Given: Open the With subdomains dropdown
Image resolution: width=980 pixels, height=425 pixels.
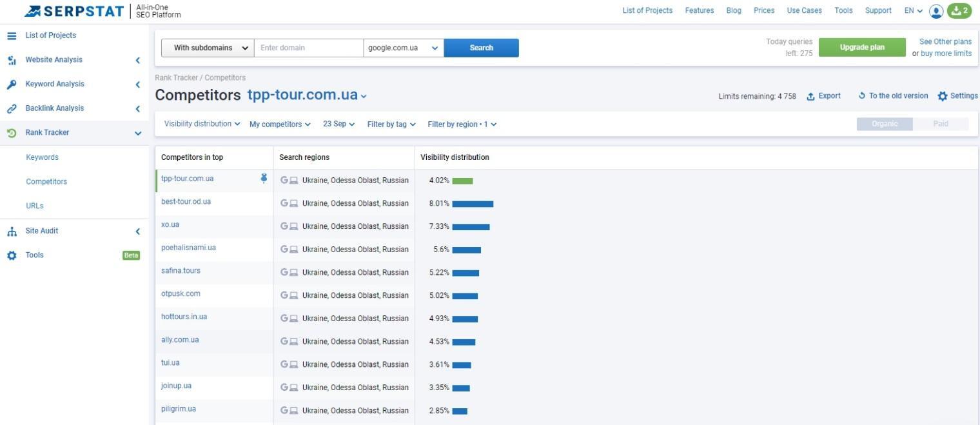Looking at the screenshot, I should click(x=208, y=48).
